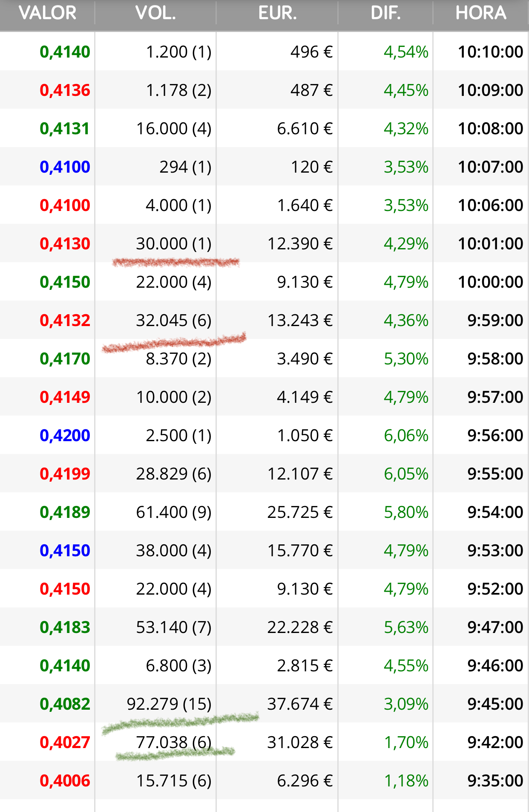Click the EUR. column header

point(277,13)
